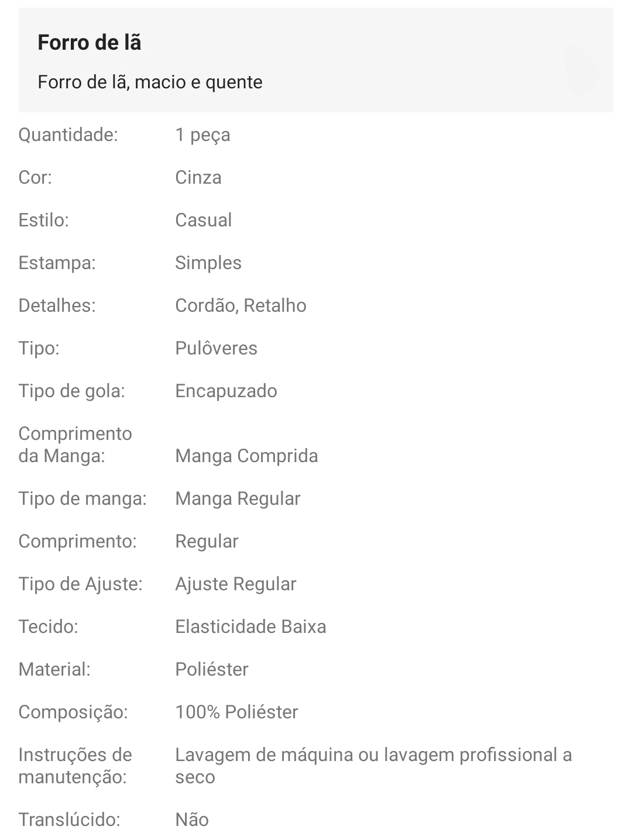Select the '100% Poliéster' composition value
632x840 pixels.
(x=237, y=712)
